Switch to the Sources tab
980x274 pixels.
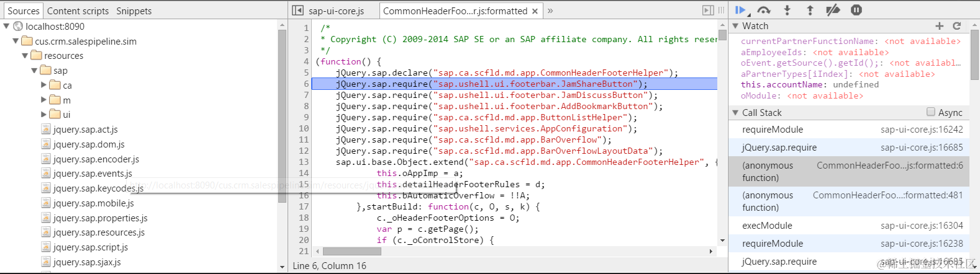[x=23, y=11]
